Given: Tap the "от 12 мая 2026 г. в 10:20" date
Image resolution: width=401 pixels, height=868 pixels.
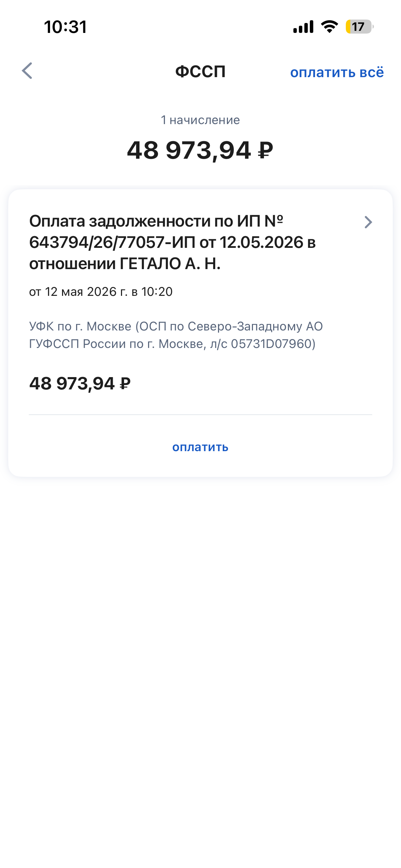Looking at the screenshot, I should [x=101, y=292].
